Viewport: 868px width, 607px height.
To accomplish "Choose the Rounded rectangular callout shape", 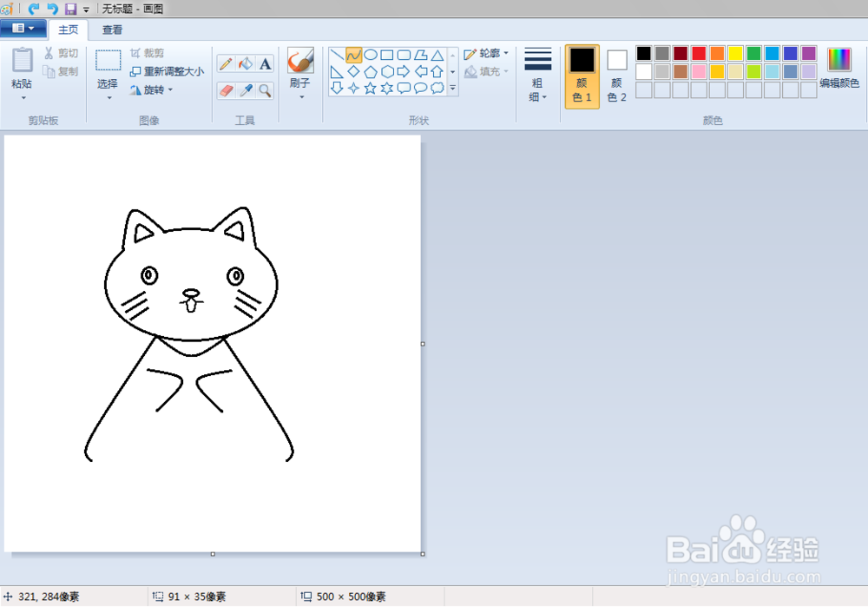I will click(x=404, y=88).
